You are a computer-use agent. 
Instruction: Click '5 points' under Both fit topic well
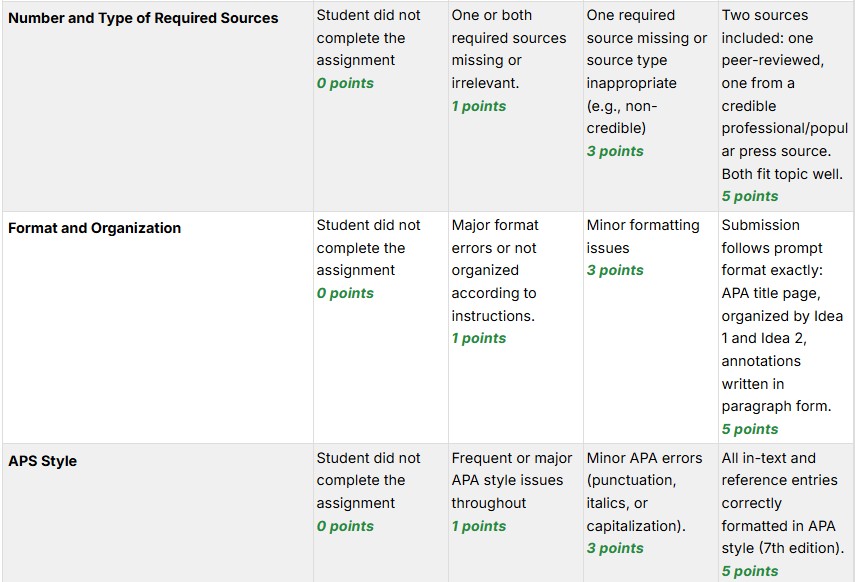[749, 196]
